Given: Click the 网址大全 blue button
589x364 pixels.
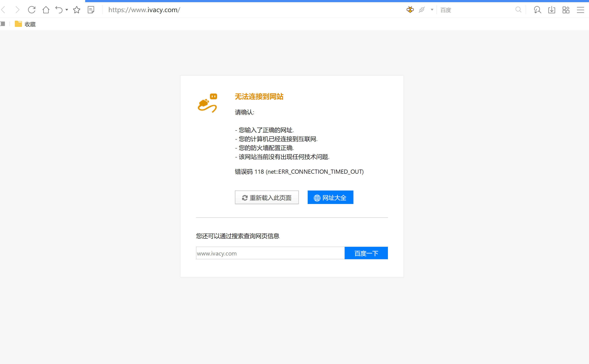Looking at the screenshot, I should coord(330,197).
